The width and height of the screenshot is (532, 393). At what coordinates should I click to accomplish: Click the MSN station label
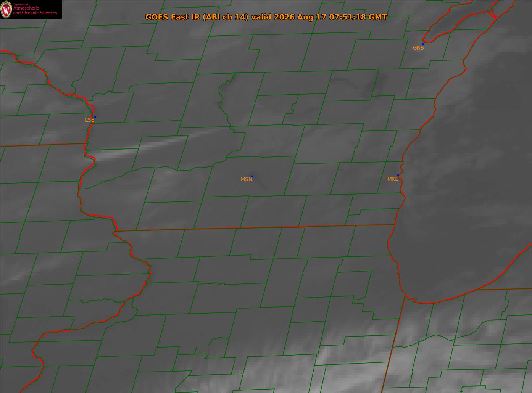(247, 179)
